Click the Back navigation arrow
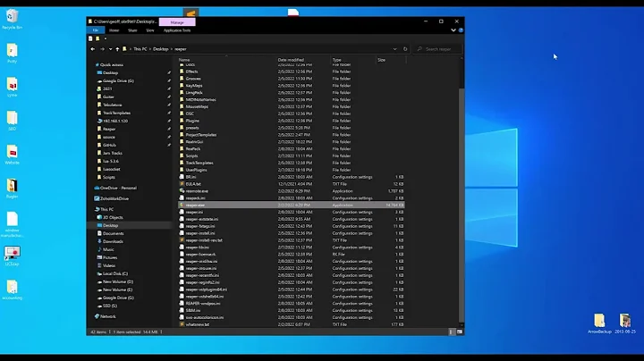The height and width of the screenshot is (361, 644). (93, 49)
